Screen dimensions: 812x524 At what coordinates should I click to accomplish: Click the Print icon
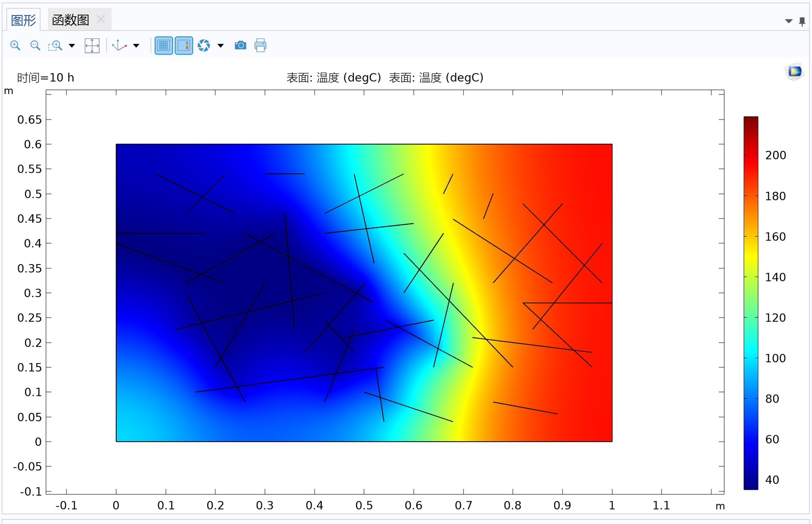261,46
